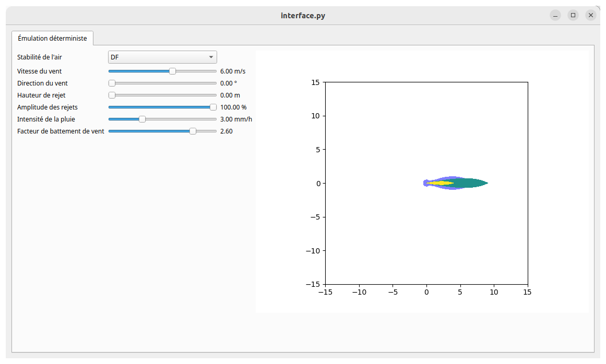Switch to the Émulation déterministe tab
The width and height of the screenshot is (606, 364).
pos(52,38)
